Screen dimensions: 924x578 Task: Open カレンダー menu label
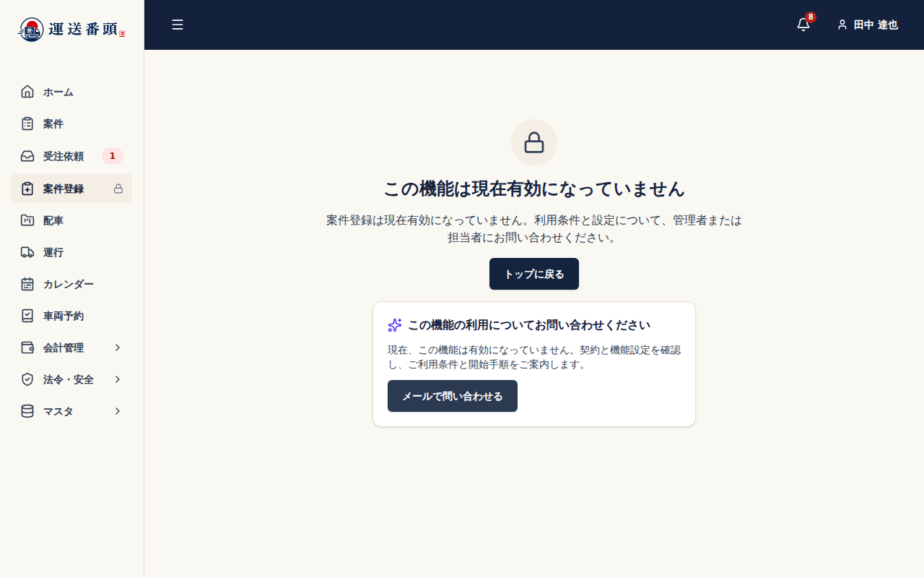coord(69,284)
